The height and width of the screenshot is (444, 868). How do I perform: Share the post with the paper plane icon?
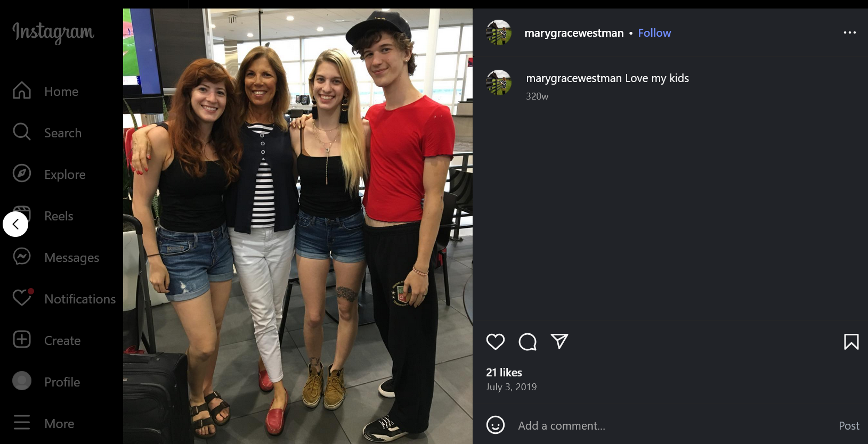(x=559, y=341)
